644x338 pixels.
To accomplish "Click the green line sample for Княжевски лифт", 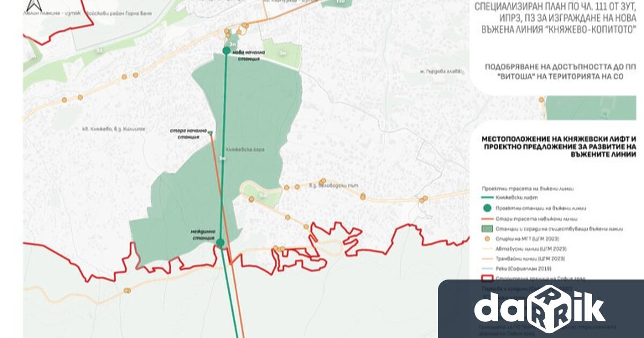I will point(487,197).
